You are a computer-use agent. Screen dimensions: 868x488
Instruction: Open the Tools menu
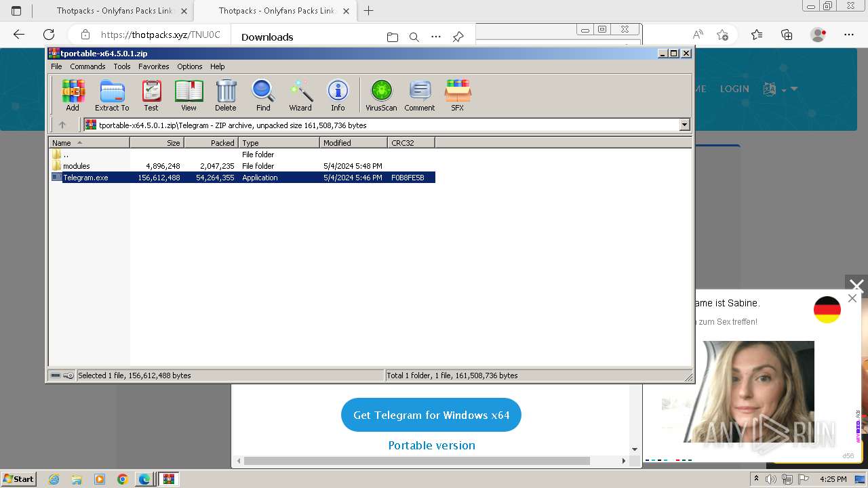[122, 66]
